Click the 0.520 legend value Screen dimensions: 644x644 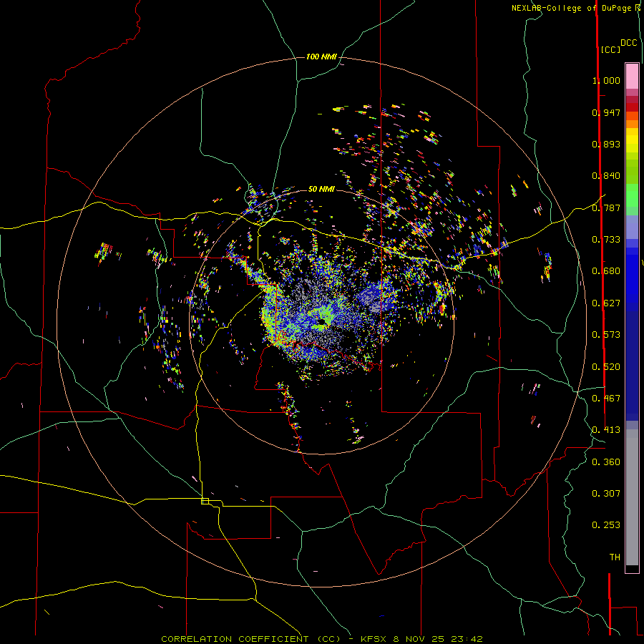(606, 367)
